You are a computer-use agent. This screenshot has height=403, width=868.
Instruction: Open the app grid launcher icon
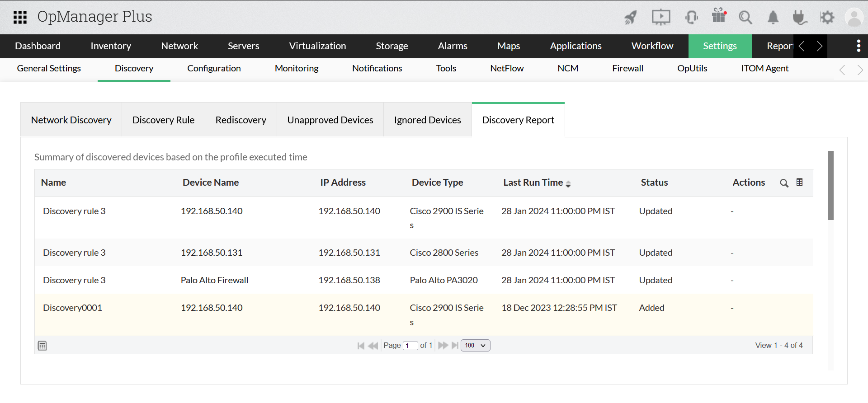tap(20, 17)
